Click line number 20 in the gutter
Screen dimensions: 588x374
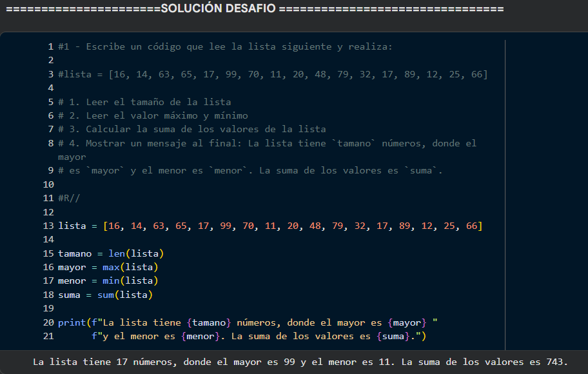point(48,322)
